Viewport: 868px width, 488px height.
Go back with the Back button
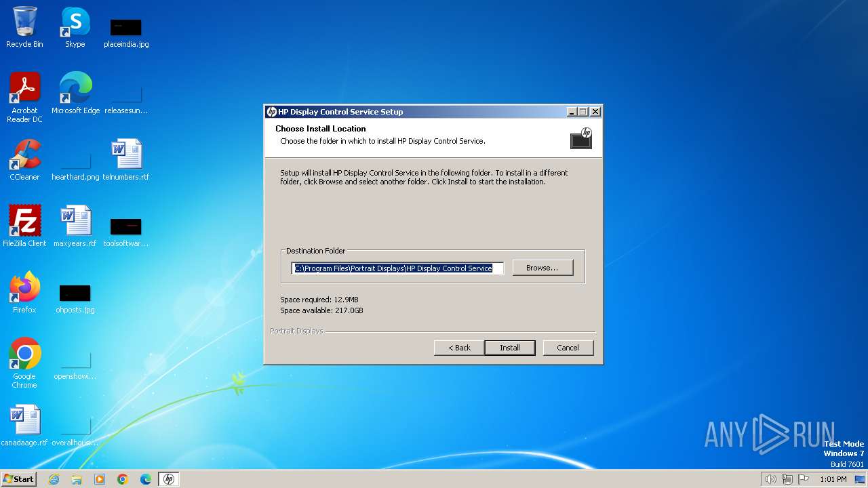coord(459,348)
